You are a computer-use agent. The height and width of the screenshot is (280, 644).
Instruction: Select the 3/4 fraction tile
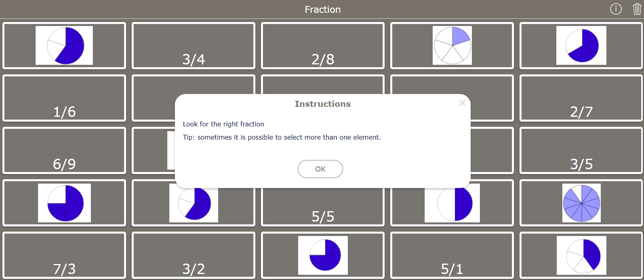(193, 45)
